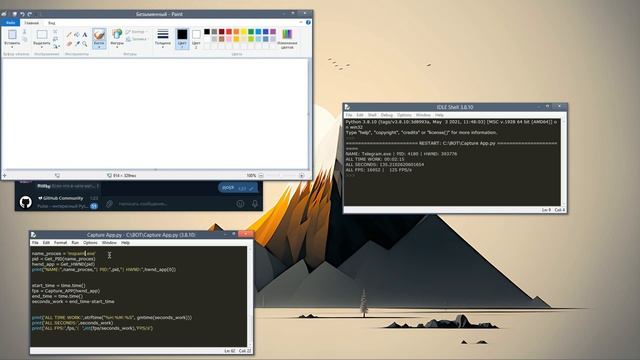The width and height of the screenshot is (640, 360).
Task: Click the white Paint canvas
Action: point(154,113)
